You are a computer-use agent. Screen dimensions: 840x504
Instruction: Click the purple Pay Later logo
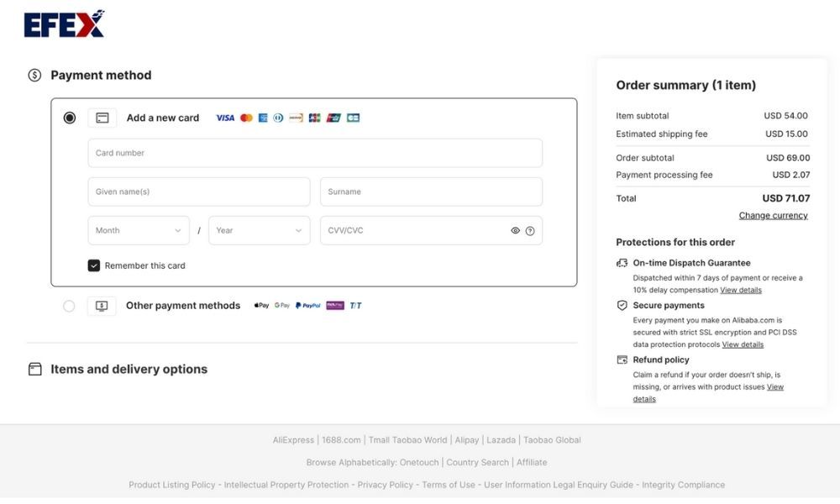(x=335, y=305)
